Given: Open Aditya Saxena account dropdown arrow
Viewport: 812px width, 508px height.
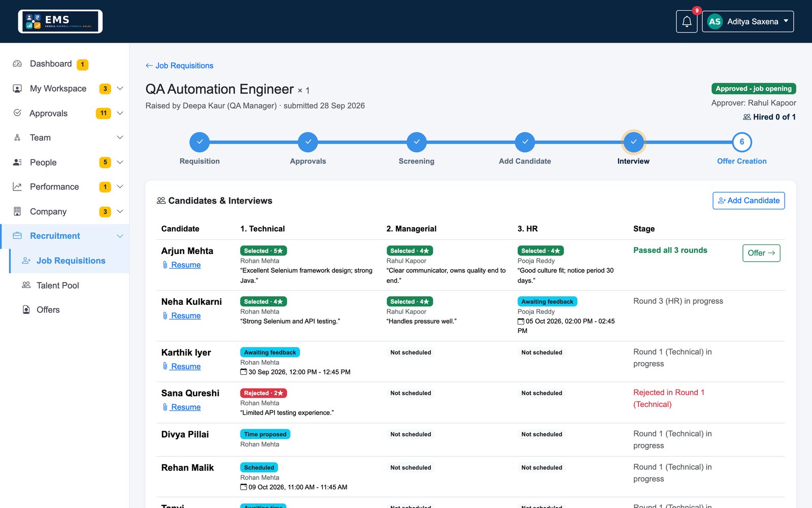Looking at the screenshot, I should pyautogui.click(x=786, y=21).
